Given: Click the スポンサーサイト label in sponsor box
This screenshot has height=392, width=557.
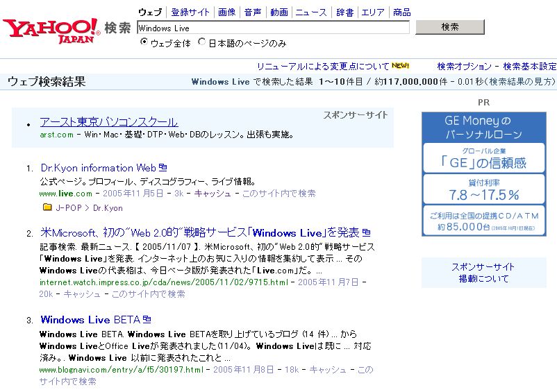Looking at the screenshot, I should [355, 115].
